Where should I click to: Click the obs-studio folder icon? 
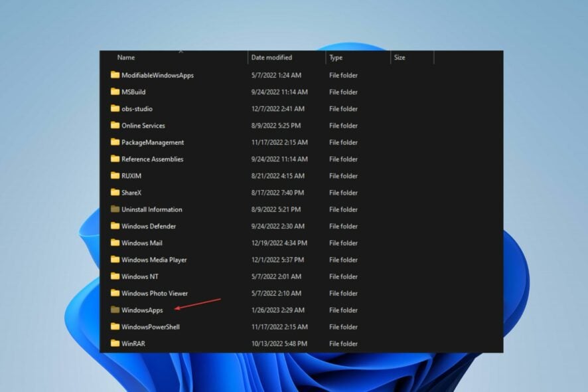115,108
